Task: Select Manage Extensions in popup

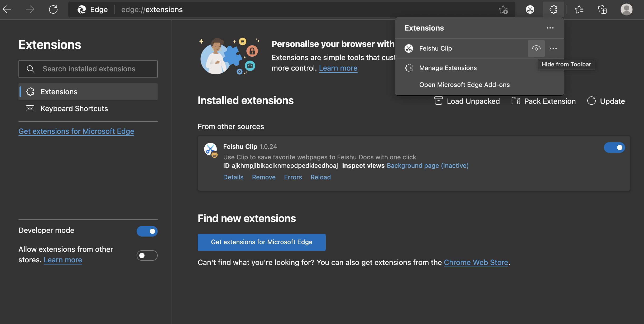Action: point(479,68)
